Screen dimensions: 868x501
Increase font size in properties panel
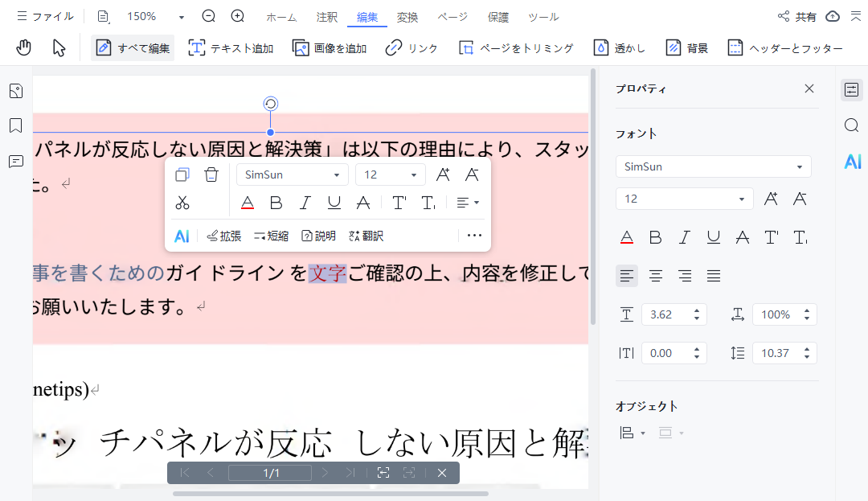(x=771, y=199)
